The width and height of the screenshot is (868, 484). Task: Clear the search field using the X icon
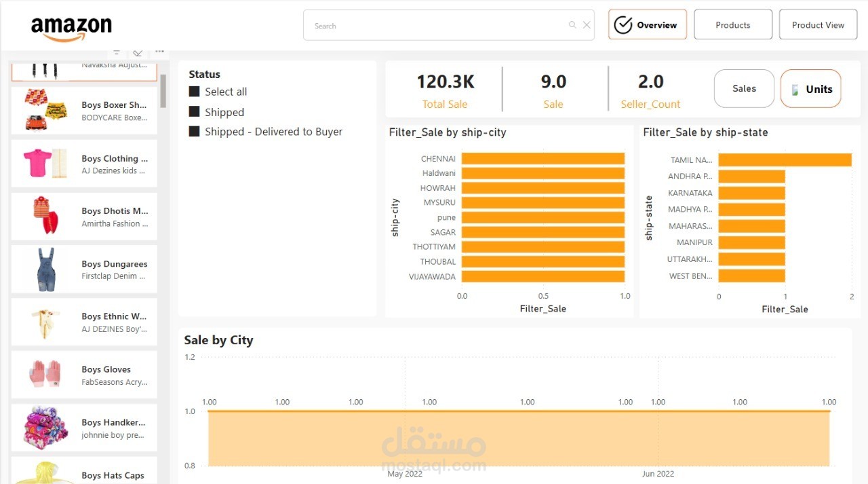click(x=586, y=24)
